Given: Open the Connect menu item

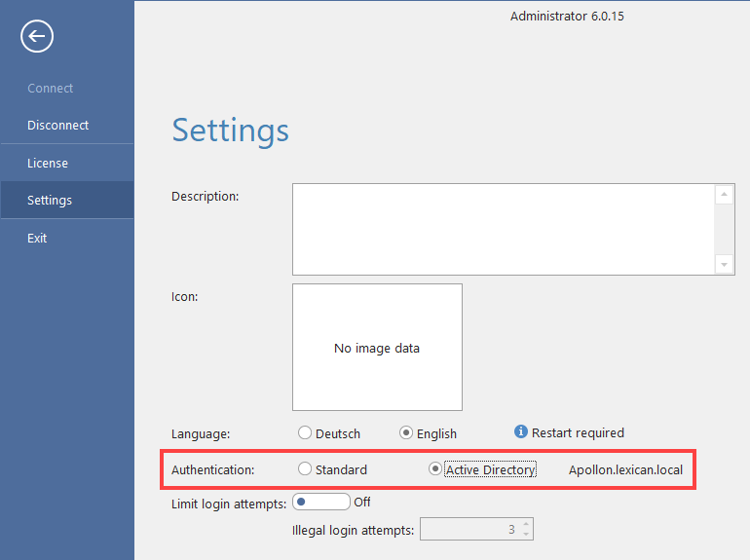Looking at the screenshot, I should (51, 88).
